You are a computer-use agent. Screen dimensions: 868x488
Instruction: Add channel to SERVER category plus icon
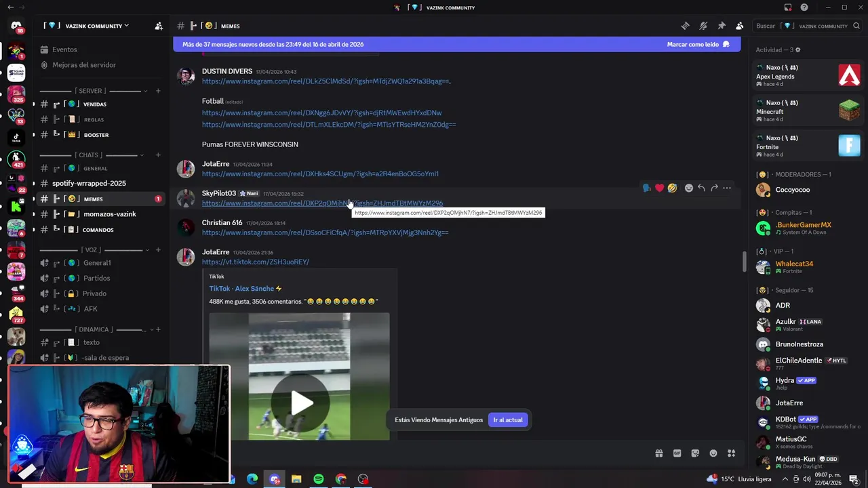(x=158, y=91)
